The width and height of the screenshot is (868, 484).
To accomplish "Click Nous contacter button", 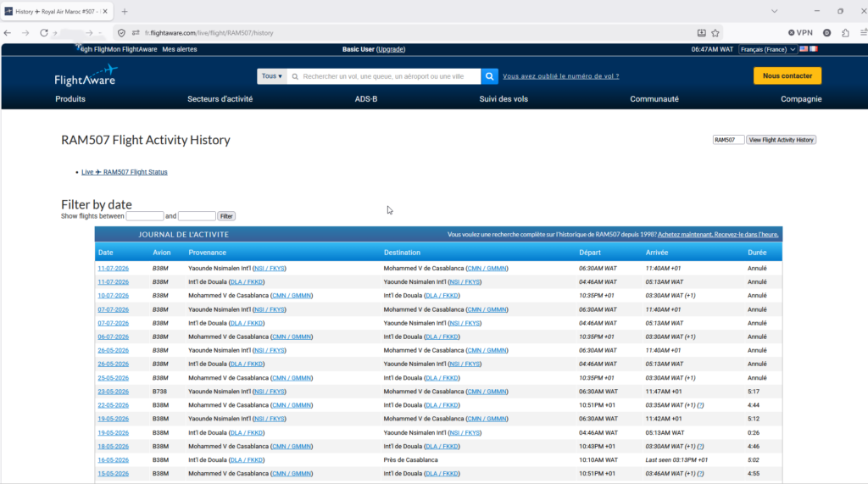I will [x=787, y=76].
